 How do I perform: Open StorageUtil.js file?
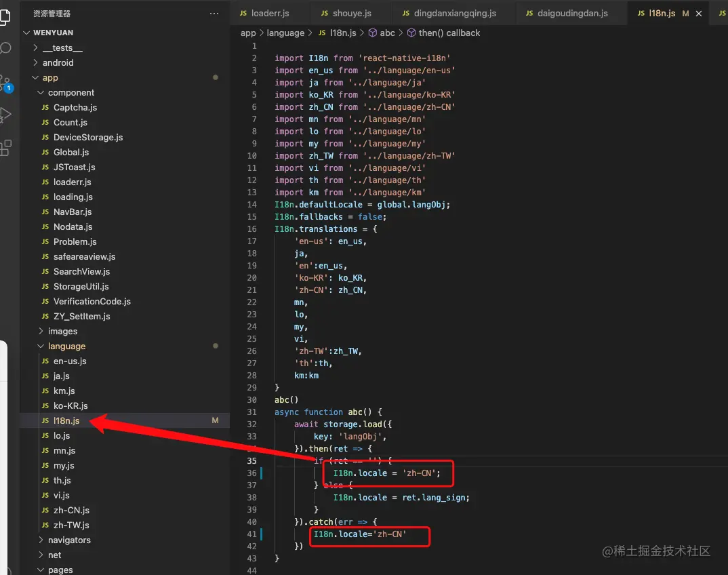click(81, 286)
